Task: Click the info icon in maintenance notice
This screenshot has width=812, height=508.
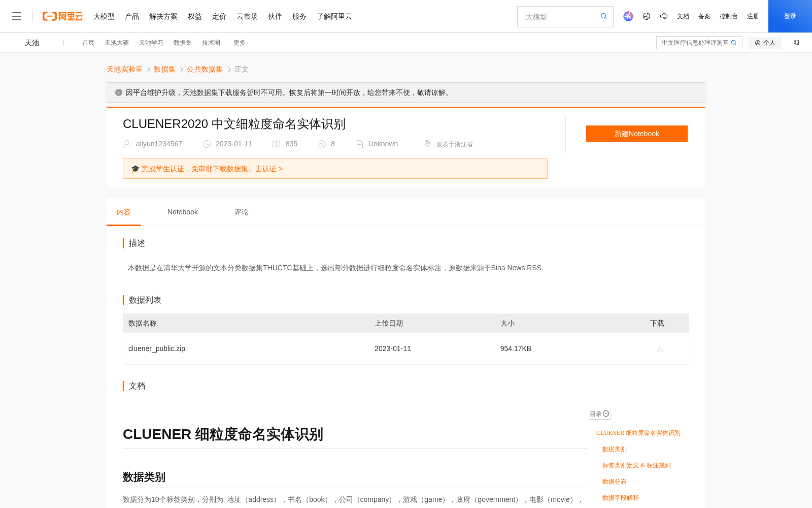Action: (x=119, y=92)
